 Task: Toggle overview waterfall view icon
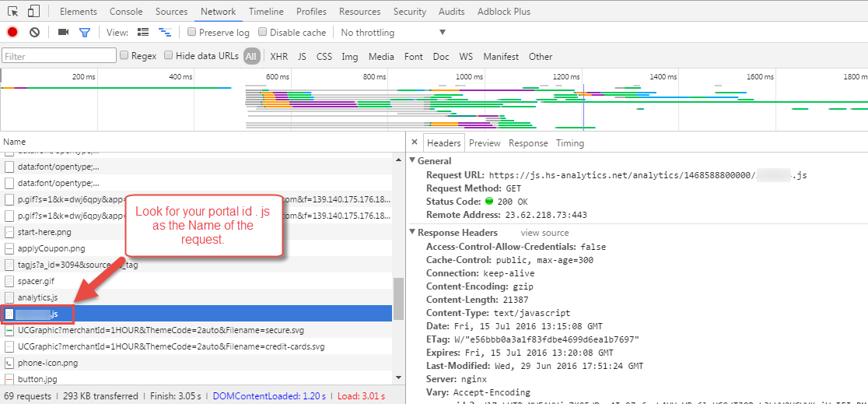pos(164,32)
